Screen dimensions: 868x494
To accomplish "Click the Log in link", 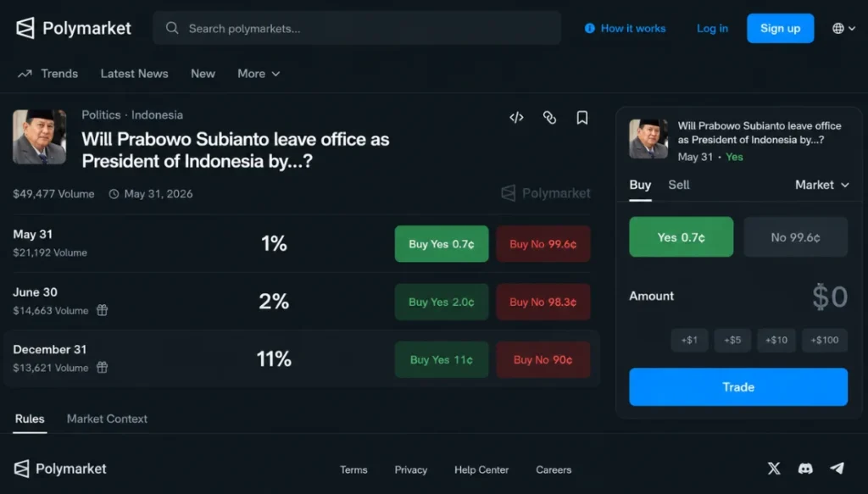I will coord(712,28).
